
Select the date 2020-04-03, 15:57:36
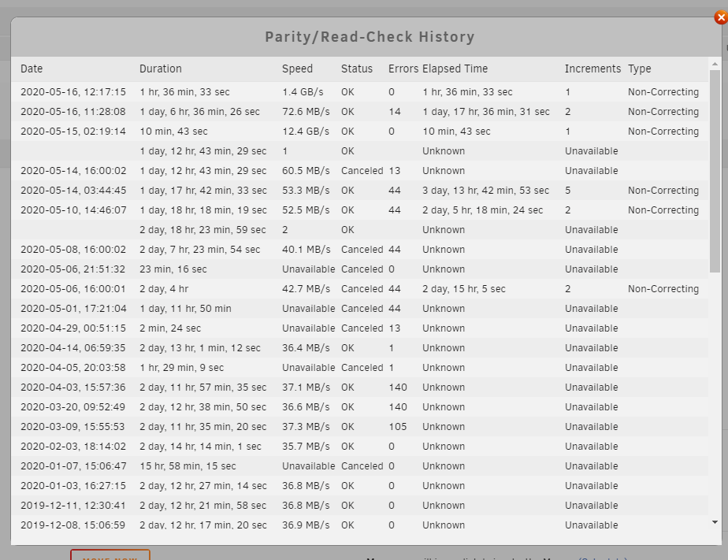pos(73,388)
